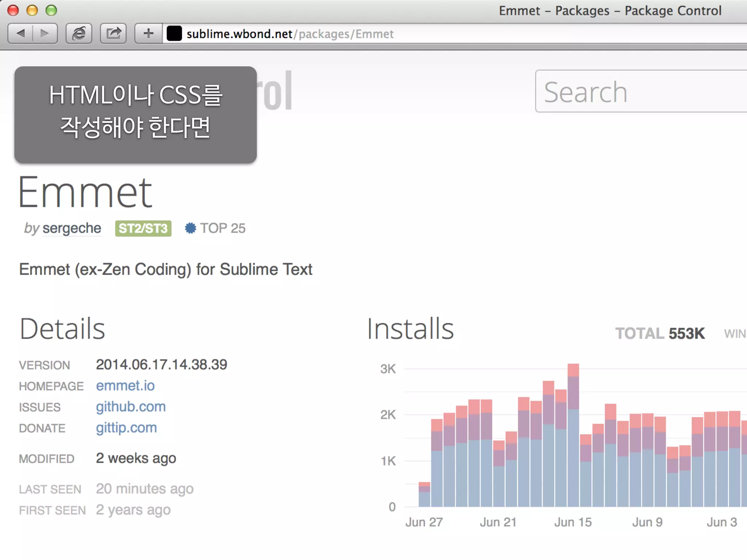Click the Jun 9 axis label
The image size is (747, 560).
(x=647, y=522)
